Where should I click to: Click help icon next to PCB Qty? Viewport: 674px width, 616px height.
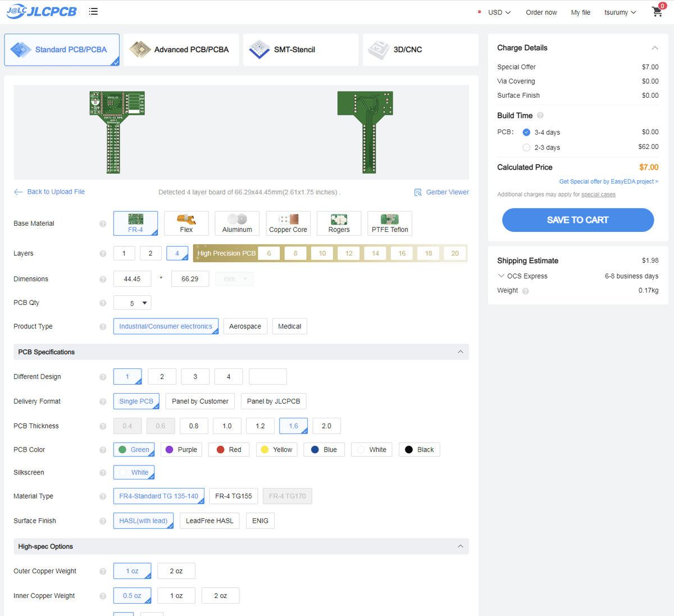(103, 303)
